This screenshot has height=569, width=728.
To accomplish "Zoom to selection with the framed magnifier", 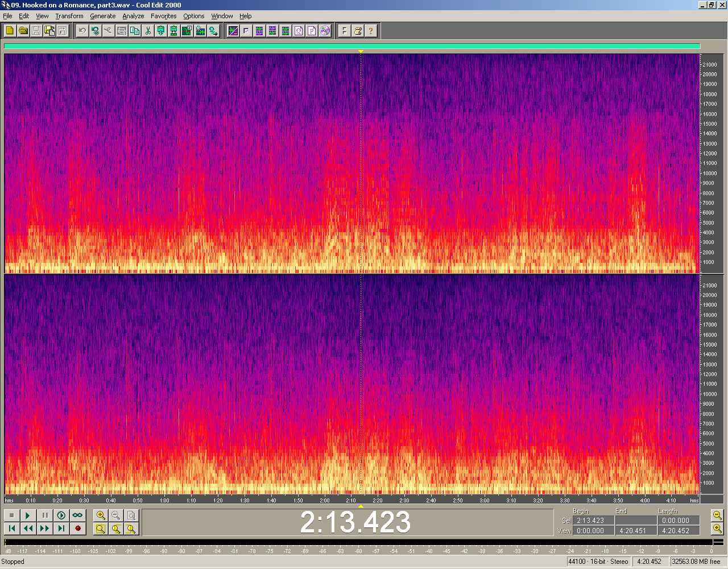I will coord(101,529).
